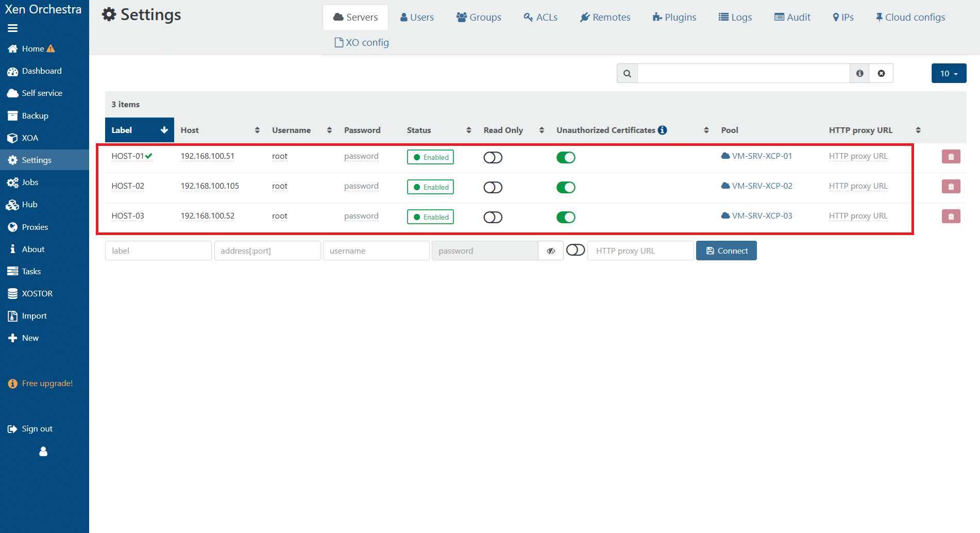Open the Home warning alert icon
Screen dimensions: 980x533
(x=50, y=48)
